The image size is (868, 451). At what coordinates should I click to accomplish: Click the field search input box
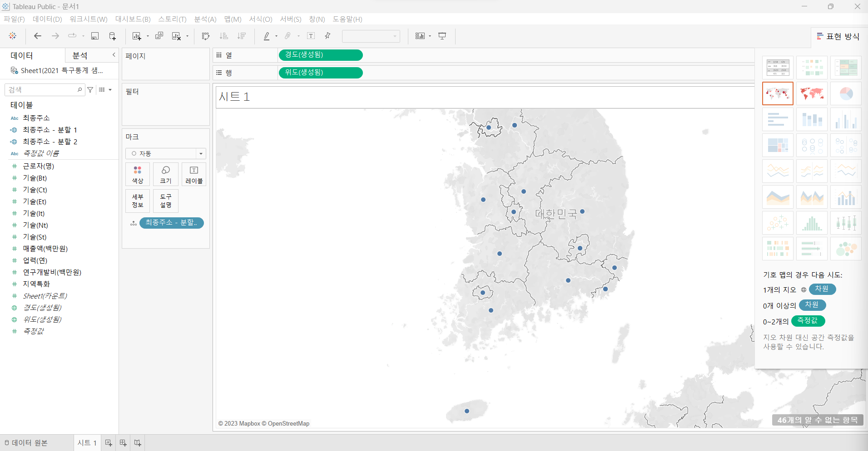click(45, 90)
